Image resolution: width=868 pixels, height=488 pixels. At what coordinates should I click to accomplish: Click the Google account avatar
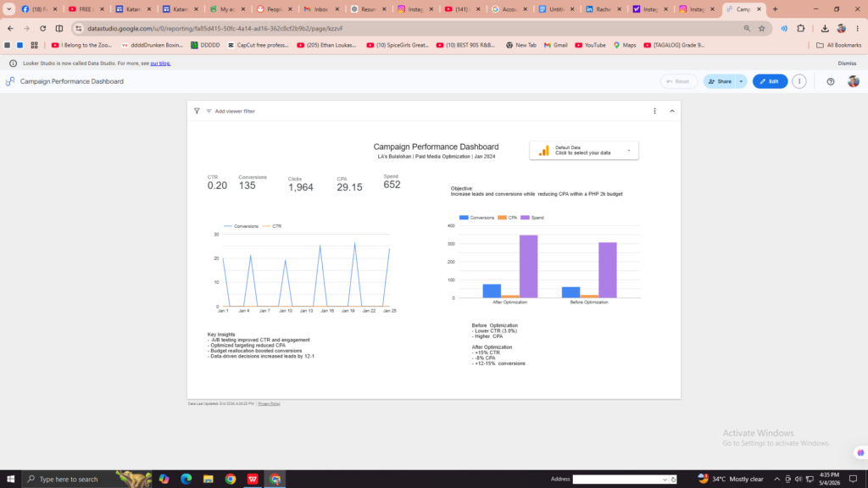tap(853, 81)
